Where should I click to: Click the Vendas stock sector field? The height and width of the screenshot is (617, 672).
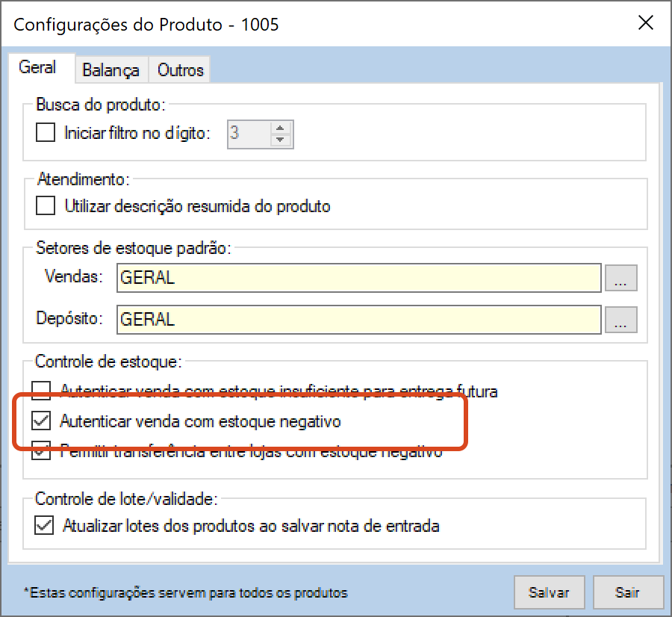pyautogui.click(x=358, y=278)
